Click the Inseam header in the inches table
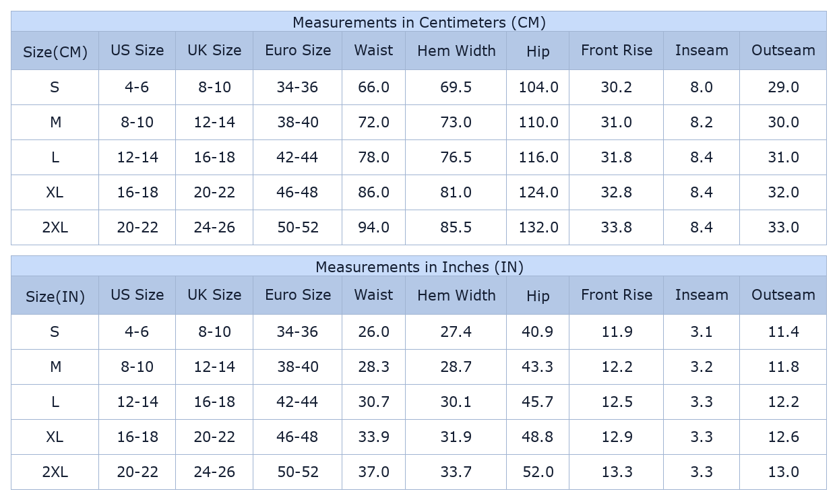The image size is (837, 504). point(702,295)
